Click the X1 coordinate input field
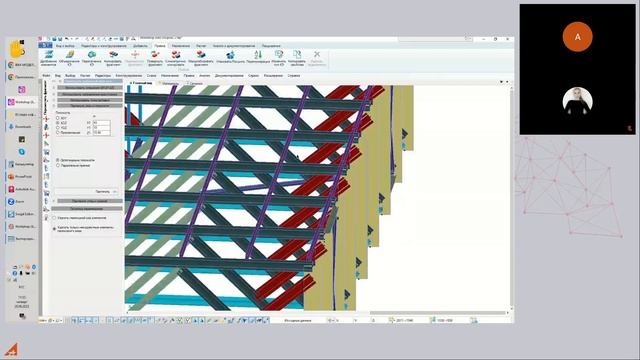The height and width of the screenshot is (360, 640). (x=102, y=122)
